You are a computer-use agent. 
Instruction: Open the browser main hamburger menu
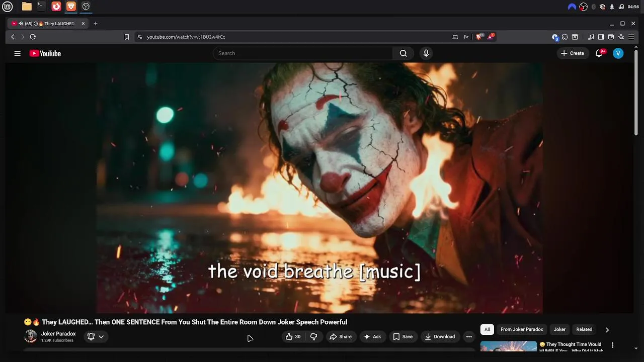[x=631, y=37]
